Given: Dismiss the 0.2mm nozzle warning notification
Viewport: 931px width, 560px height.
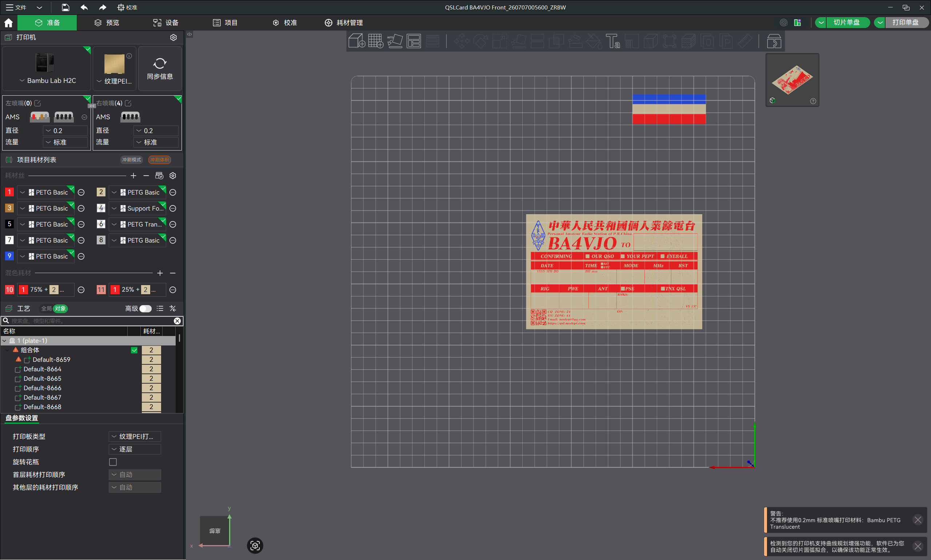Looking at the screenshot, I should (918, 520).
